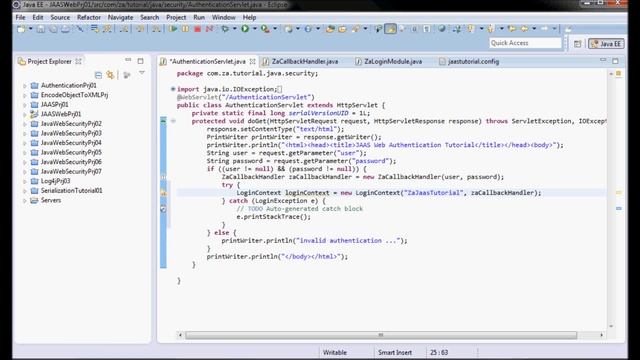
Task: Open the Run configurations dropdown arrow
Action: [255, 29]
